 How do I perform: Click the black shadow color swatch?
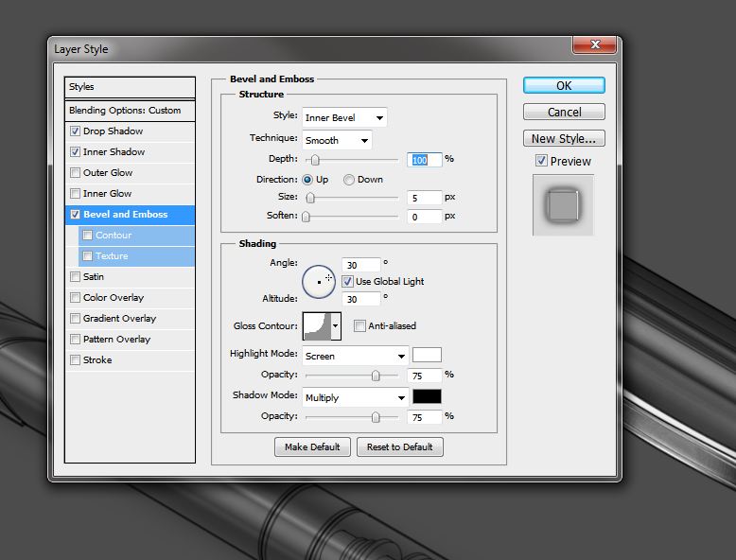(x=427, y=396)
